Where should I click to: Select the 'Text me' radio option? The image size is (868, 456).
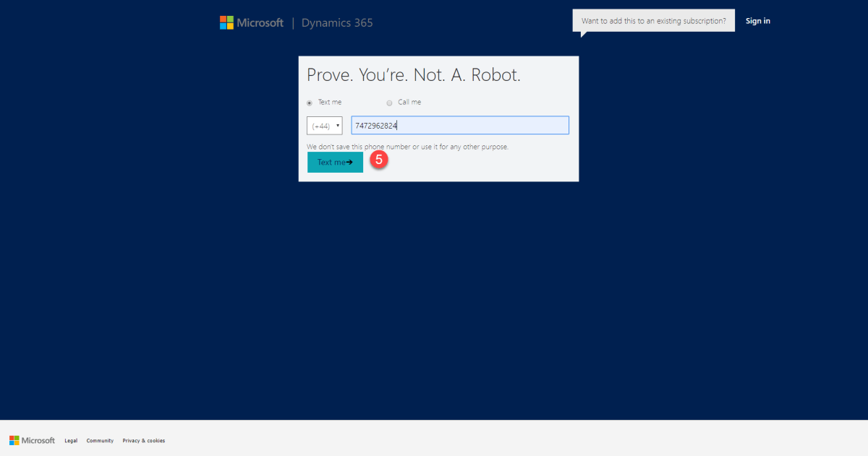click(310, 103)
